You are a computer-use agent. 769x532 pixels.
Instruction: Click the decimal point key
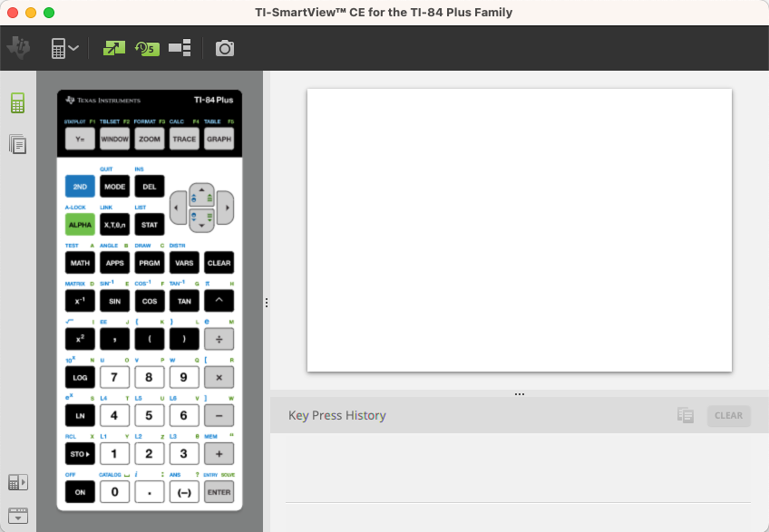[150, 492]
